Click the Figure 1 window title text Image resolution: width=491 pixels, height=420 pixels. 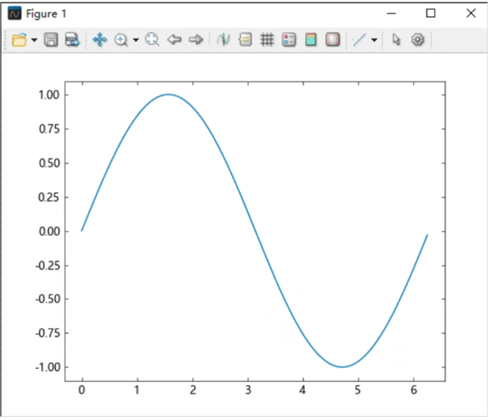(46, 14)
